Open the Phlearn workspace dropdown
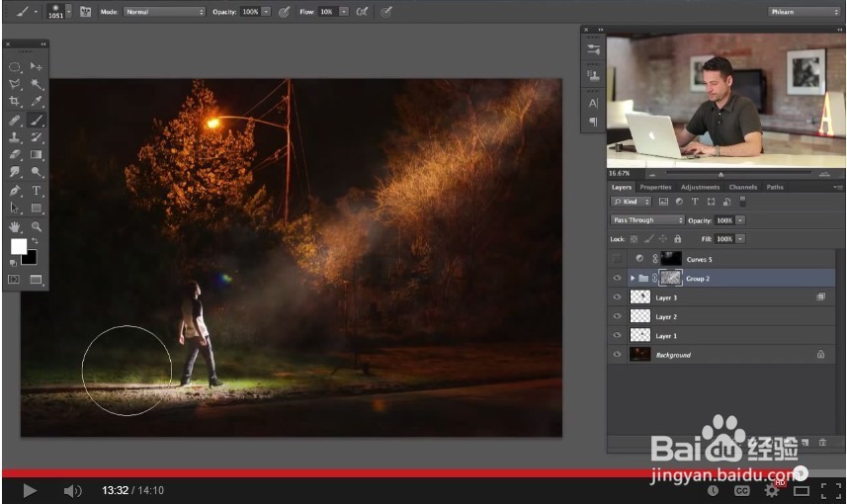 tap(804, 11)
